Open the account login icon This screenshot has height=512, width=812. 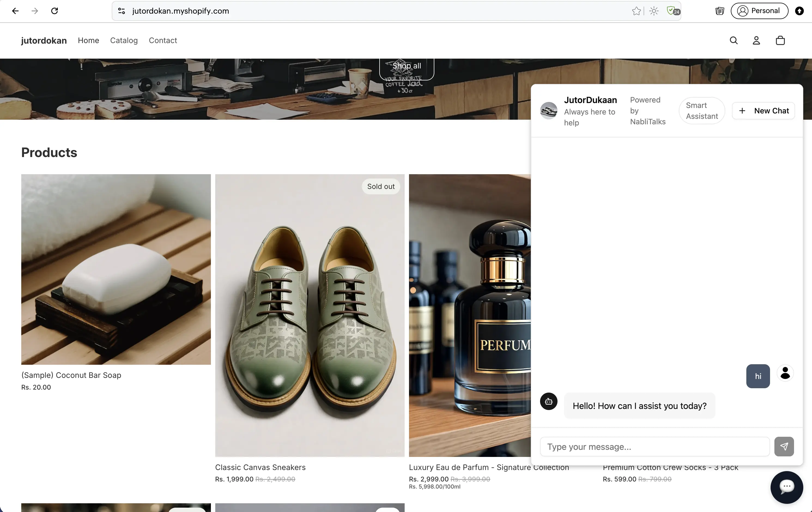pyautogui.click(x=756, y=40)
